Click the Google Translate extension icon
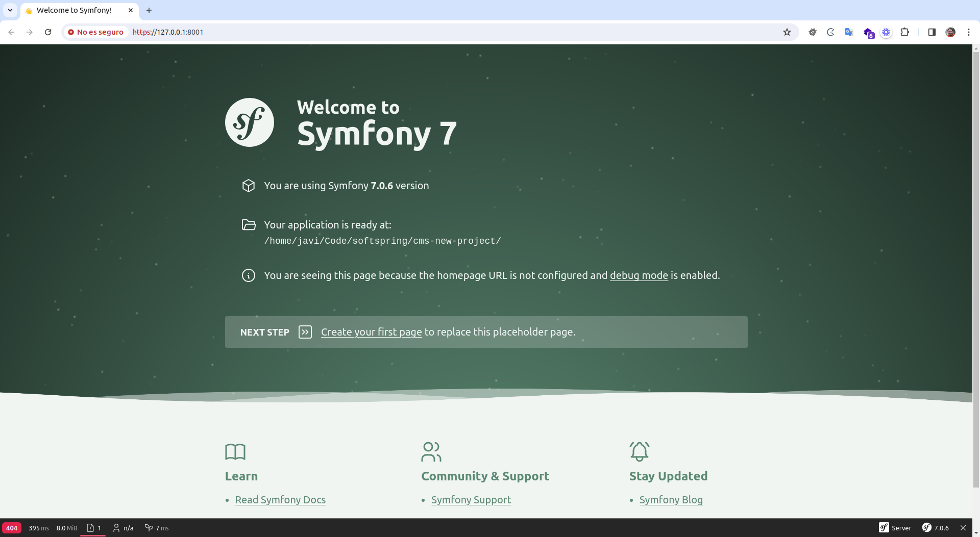Viewport: 980px width, 537px height. pyautogui.click(x=849, y=32)
